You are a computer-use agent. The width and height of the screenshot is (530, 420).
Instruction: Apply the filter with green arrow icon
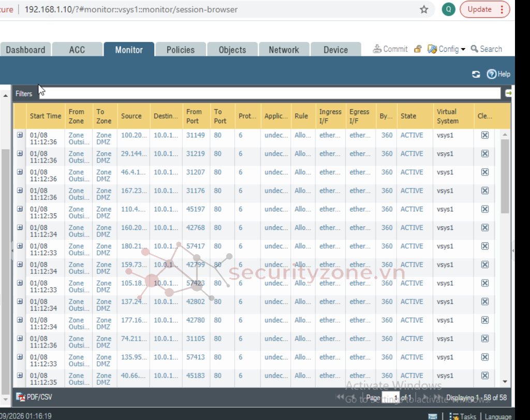[x=508, y=93]
